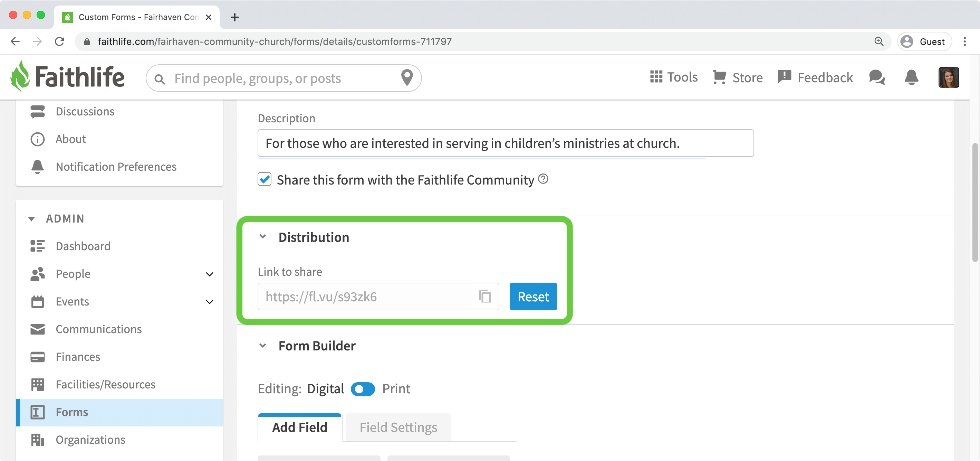Viewport: 980px width, 461px height.
Task: Click the People icon in the sidebar
Action: (x=38, y=274)
